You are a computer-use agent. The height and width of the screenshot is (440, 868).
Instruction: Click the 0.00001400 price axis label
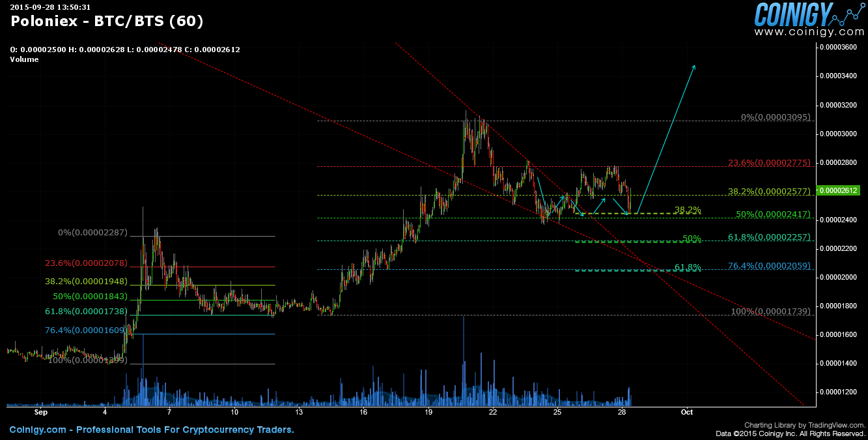(x=839, y=363)
